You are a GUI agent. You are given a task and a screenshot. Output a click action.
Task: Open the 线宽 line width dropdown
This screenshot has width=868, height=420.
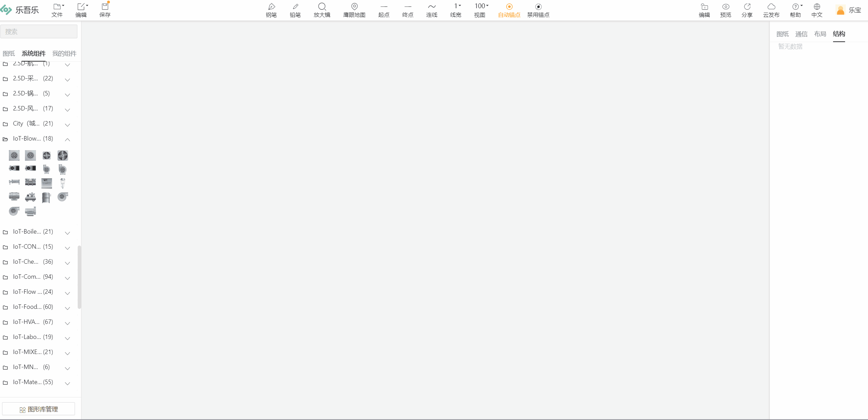pyautogui.click(x=456, y=10)
